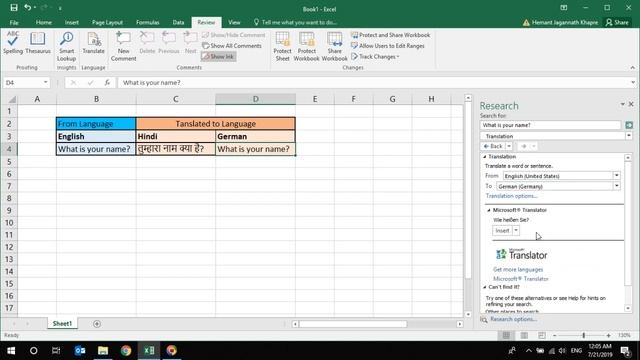Open Research task pane options menu
The image size is (640, 360).
[622, 104]
